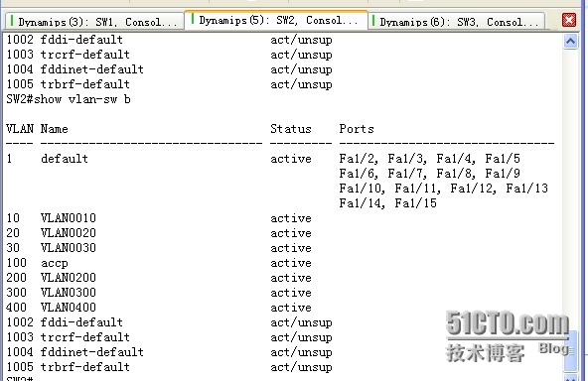Click port list 'Fa1/14, Fa1/15'
This screenshot has height=381, width=588.
pyautogui.click(x=388, y=203)
